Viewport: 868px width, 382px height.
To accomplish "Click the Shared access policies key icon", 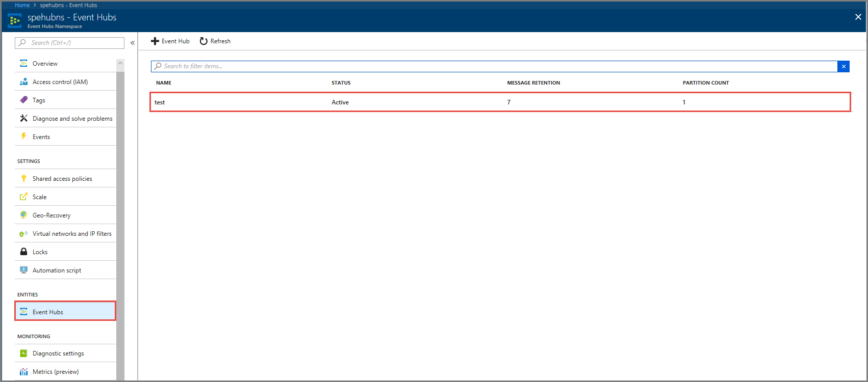I will tap(23, 178).
